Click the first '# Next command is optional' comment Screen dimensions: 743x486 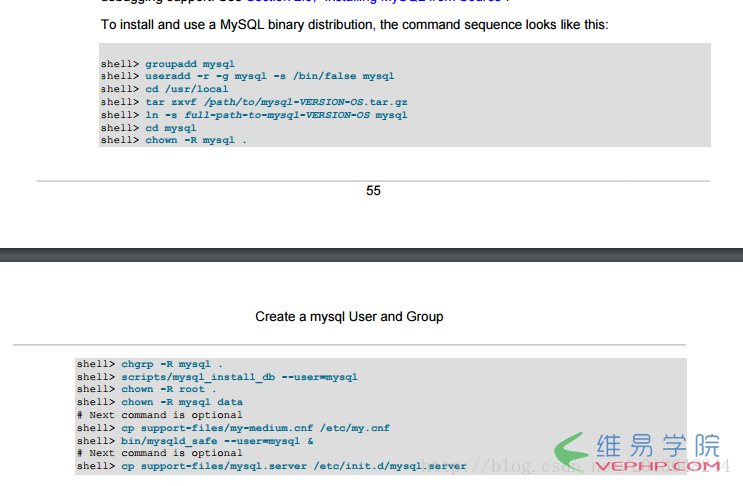click(x=160, y=415)
